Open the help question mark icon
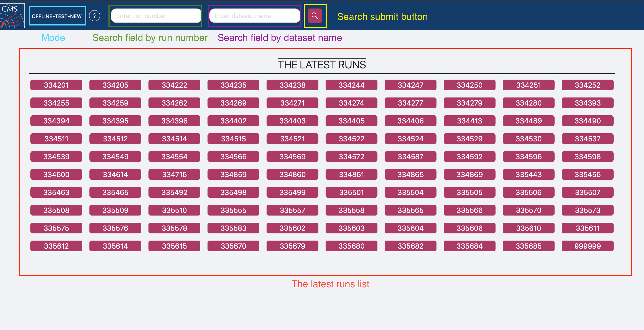The height and width of the screenshot is (330, 644). click(x=95, y=16)
